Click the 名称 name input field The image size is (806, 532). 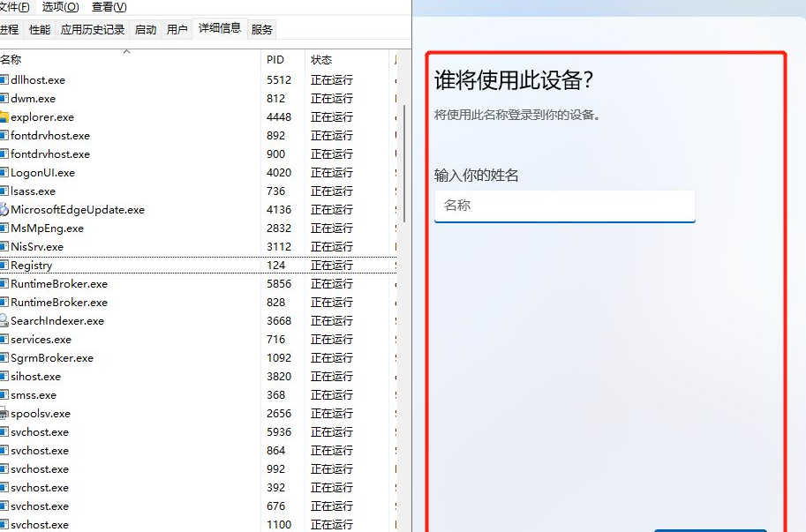pyautogui.click(x=564, y=206)
